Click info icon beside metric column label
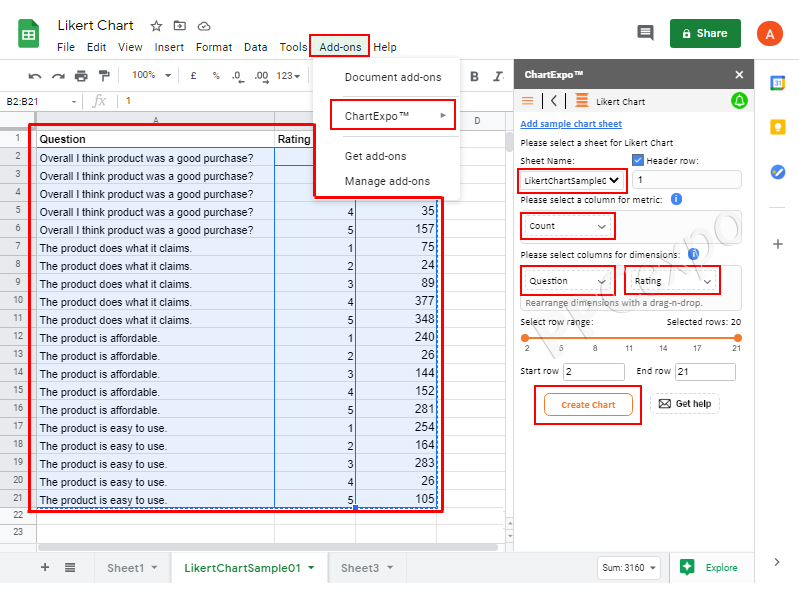The image size is (799, 597). 676,199
